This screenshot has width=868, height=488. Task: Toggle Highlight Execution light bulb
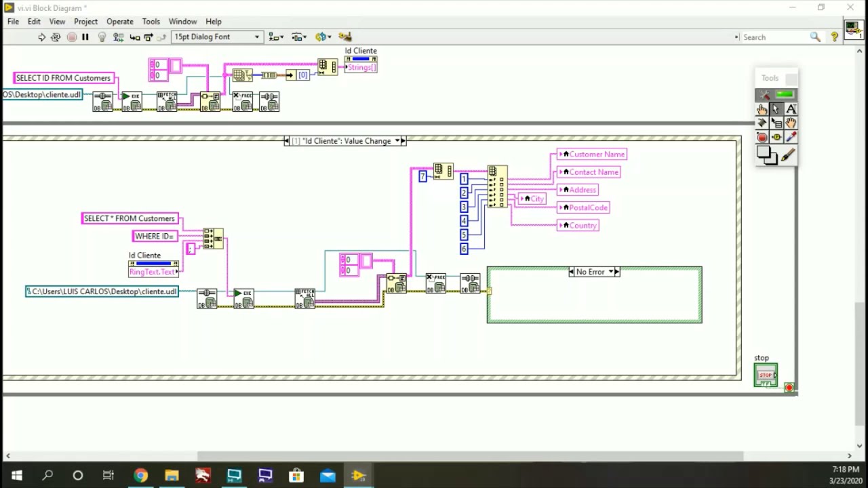102,37
